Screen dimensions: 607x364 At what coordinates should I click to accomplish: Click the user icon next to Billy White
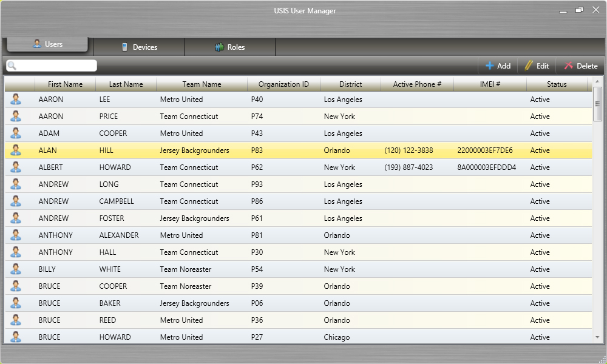click(16, 269)
